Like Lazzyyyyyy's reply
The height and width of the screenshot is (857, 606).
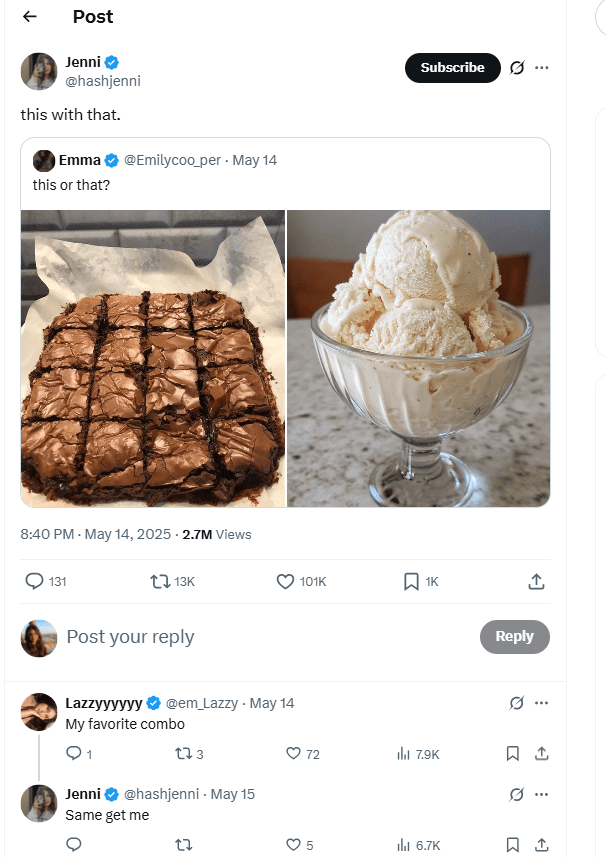(296, 754)
